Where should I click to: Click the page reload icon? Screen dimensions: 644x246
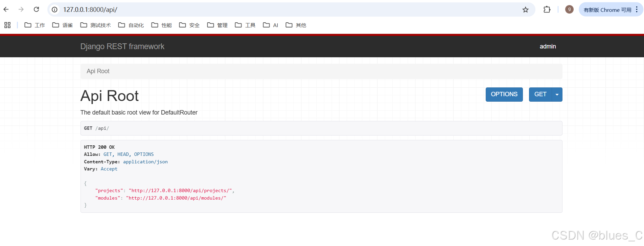(37, 9)
